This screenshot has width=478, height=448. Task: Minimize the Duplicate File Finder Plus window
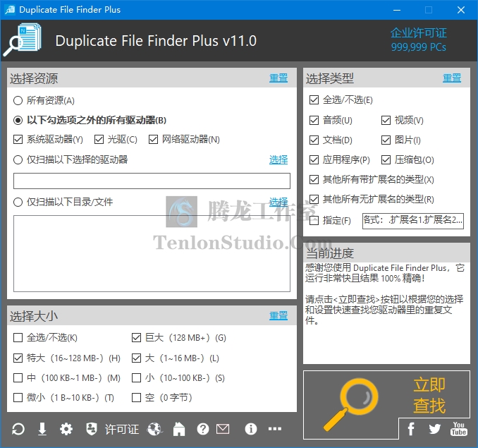[397, 10]
